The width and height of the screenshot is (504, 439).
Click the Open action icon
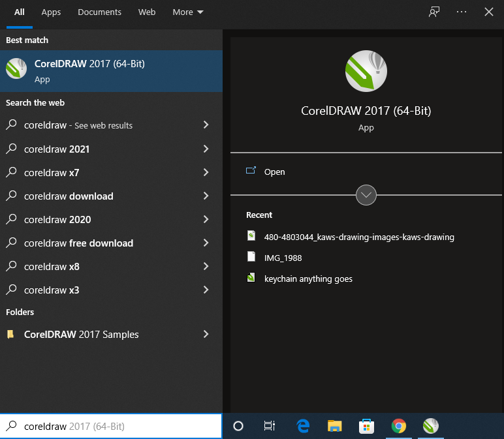[x=251, y=170]
